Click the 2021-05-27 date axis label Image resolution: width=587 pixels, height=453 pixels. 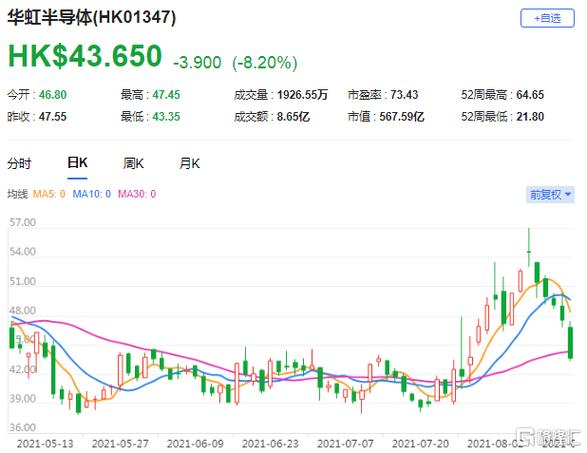pos(120,444)
